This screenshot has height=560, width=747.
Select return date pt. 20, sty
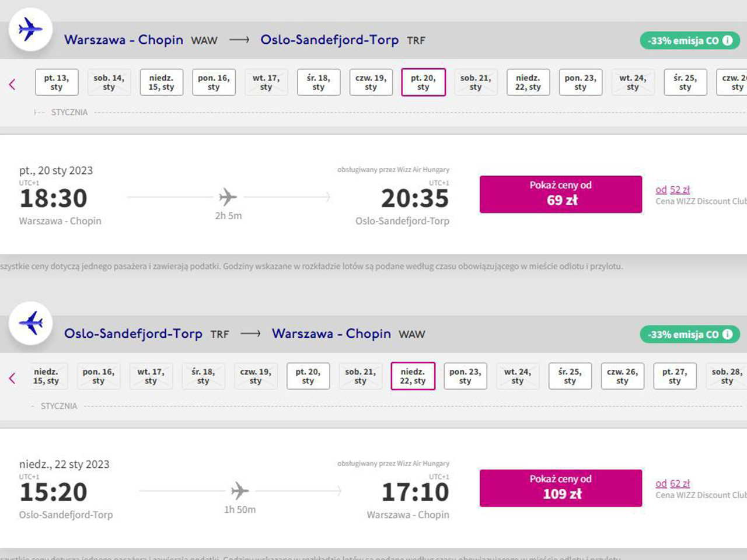pos(308,376)
